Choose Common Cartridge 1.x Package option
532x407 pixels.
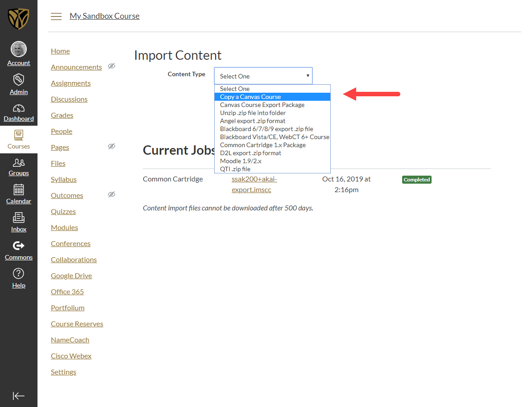click(x=262, y=145)
